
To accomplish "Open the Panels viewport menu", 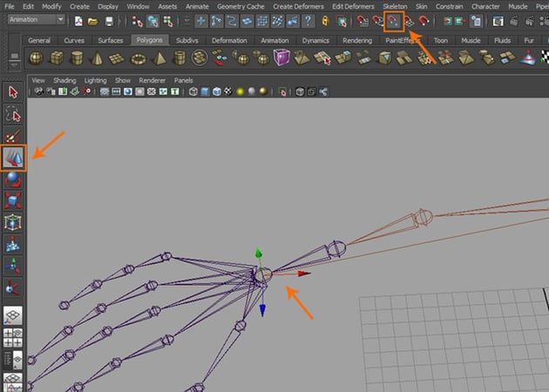I will click(183, 79).
